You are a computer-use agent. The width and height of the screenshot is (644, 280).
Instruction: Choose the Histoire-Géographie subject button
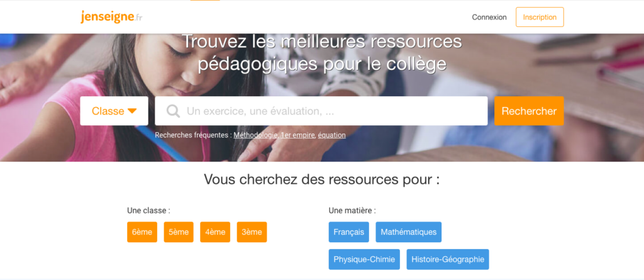(448, 259)
